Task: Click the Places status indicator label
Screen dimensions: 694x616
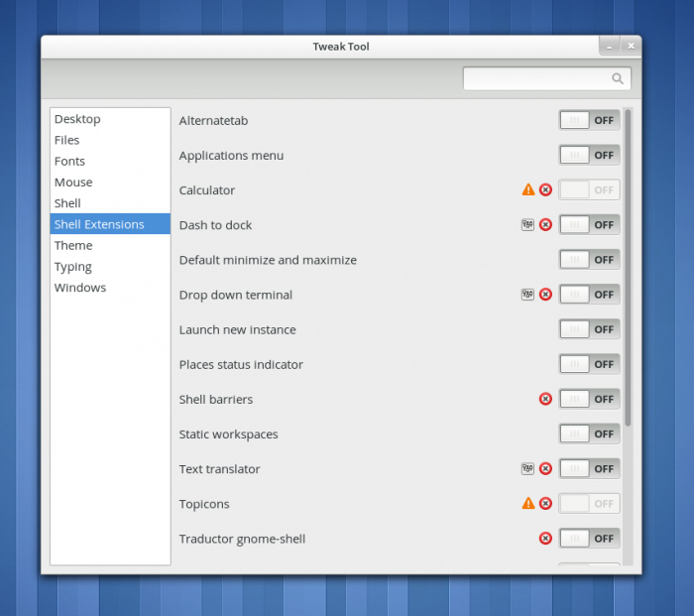Action: tap(241, 364)
